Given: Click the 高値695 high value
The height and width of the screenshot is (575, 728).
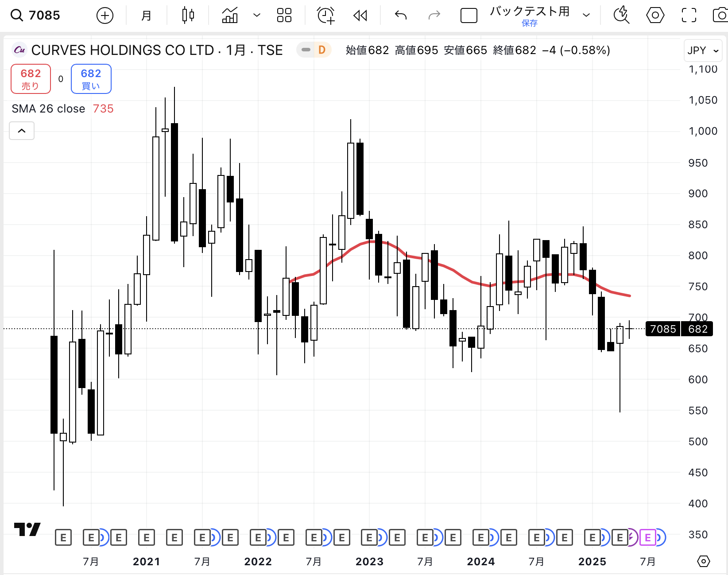Looking at the screenshot, I should click(x=417, y=50).
